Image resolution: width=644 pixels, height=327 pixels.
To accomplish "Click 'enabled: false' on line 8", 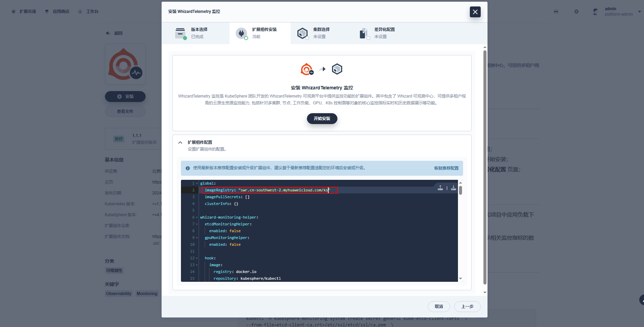I will pos(225,231).
